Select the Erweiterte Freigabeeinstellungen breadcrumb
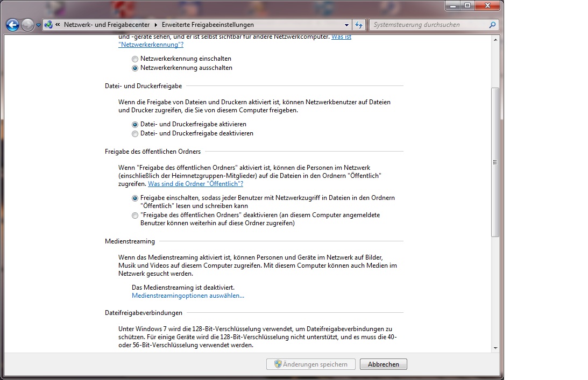Viewport: 588px width, 380px height. 208,25
